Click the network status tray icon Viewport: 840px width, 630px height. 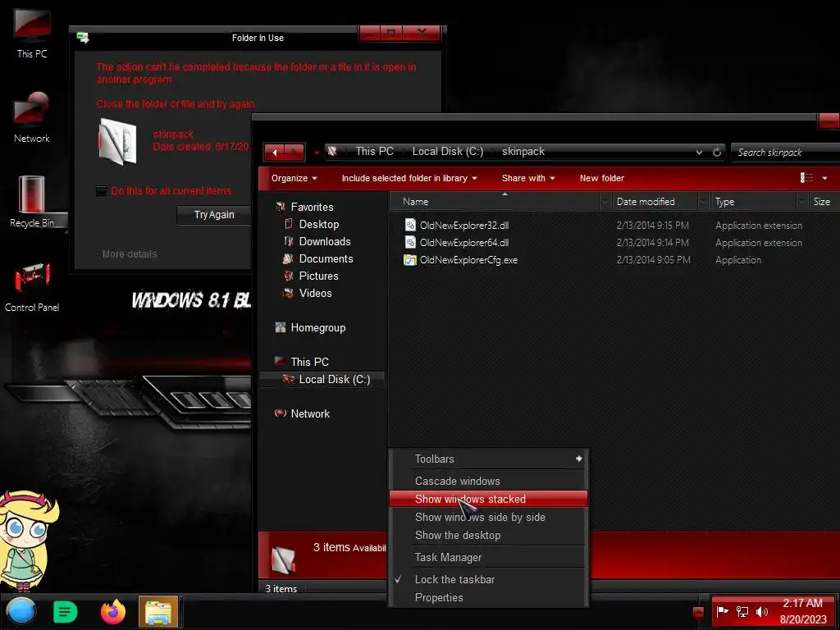(x=742, y=611)
